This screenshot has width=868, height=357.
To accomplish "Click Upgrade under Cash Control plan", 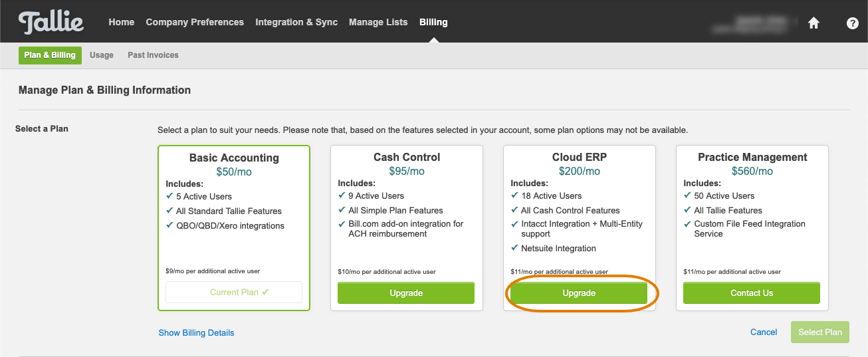I will click(x=406, y=293).
